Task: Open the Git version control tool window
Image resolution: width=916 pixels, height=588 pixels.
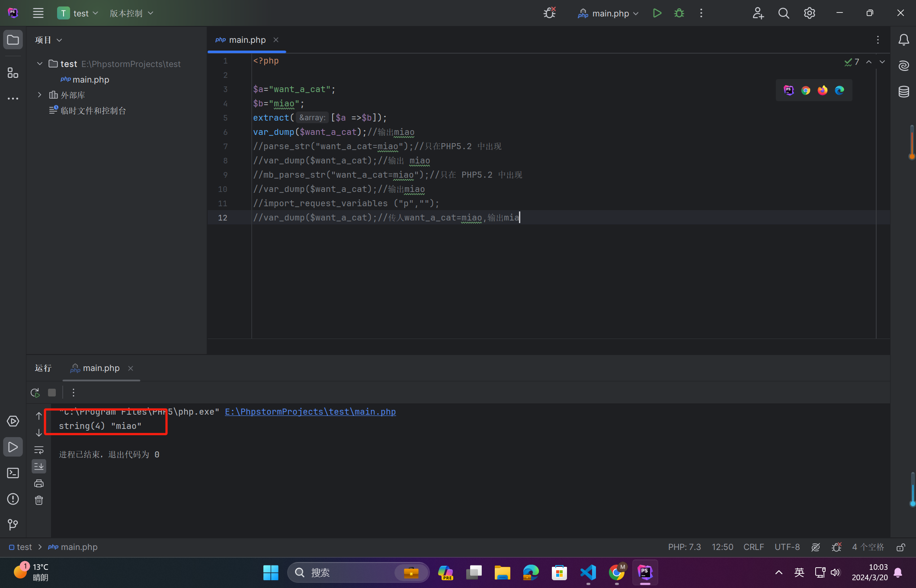Action: [13, 524]
